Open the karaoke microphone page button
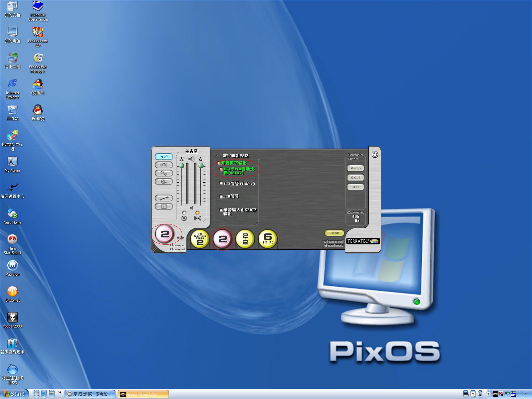The height and width of the screenshot is (399, 532). (164, 182)
